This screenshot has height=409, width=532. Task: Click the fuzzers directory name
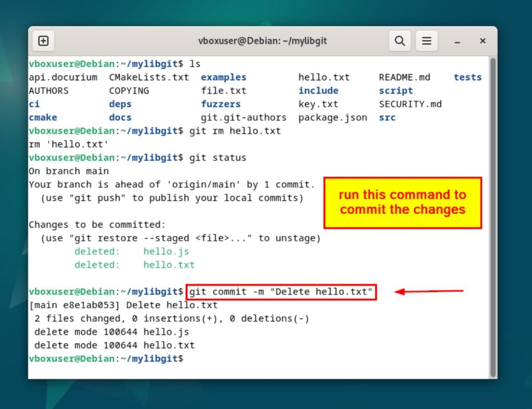click(x=221, y=104)
